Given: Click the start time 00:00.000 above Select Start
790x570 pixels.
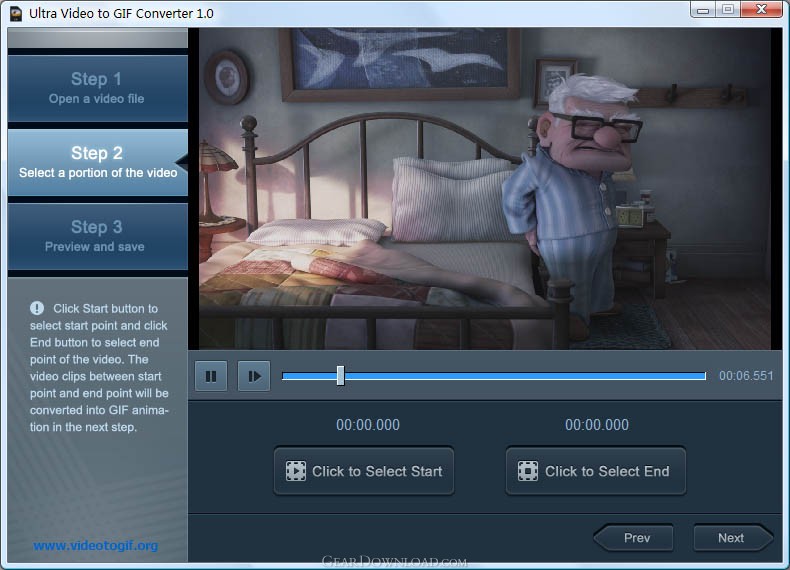Looking at the screenshot, I should pos(368,425).
